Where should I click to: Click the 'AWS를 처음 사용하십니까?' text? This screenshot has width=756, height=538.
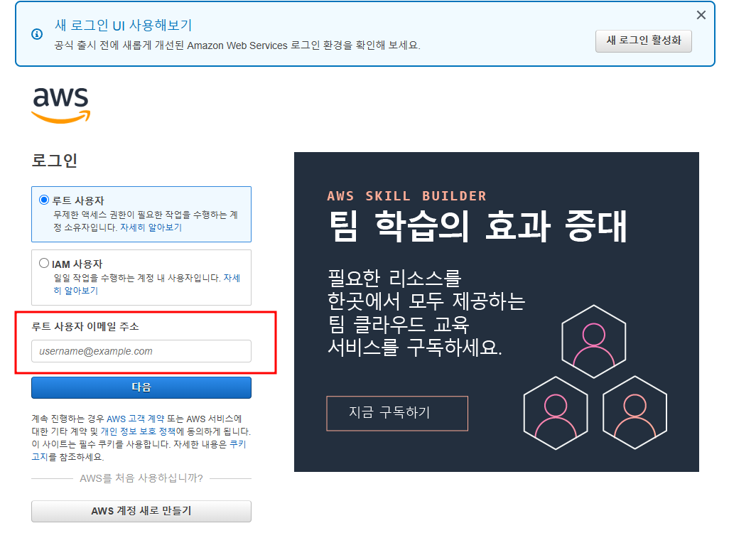coord(141,478)
